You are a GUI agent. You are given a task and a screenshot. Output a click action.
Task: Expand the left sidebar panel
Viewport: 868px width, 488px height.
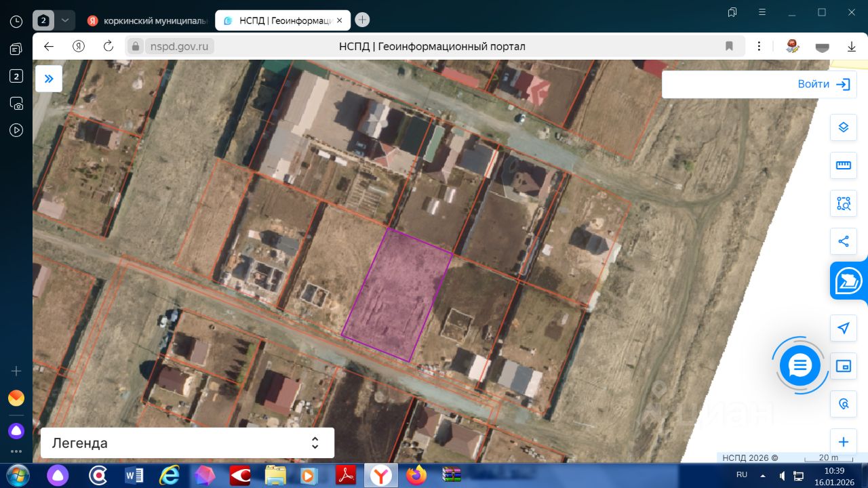[x=49, y=79]
